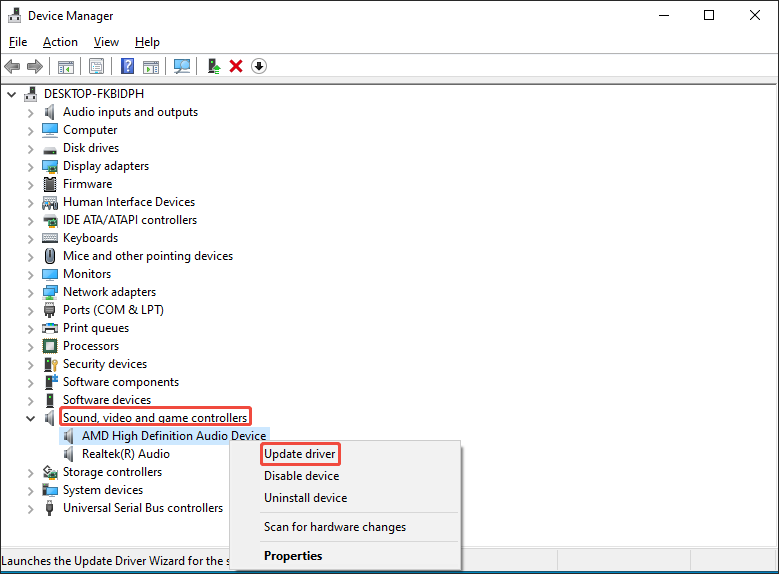
Task: Expand the Monitors category
Action: pyautogui.click(x=31, y=274)
